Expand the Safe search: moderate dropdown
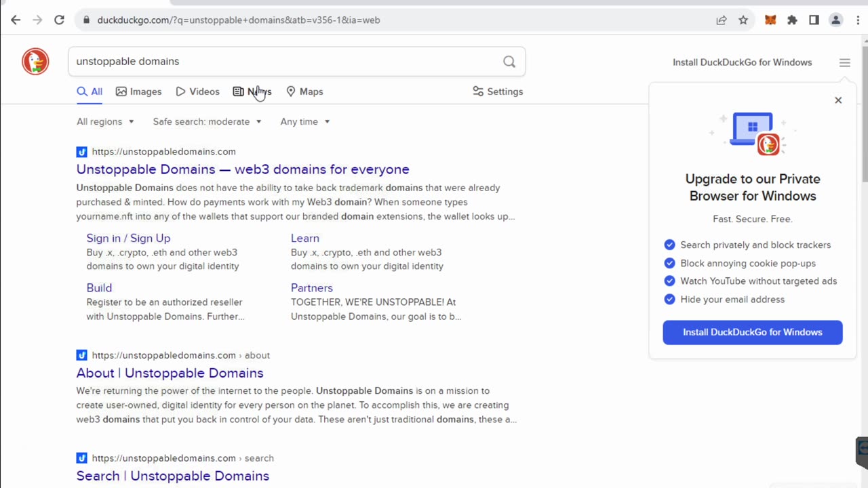Viewport: 868px width, 488px height. 207,121
